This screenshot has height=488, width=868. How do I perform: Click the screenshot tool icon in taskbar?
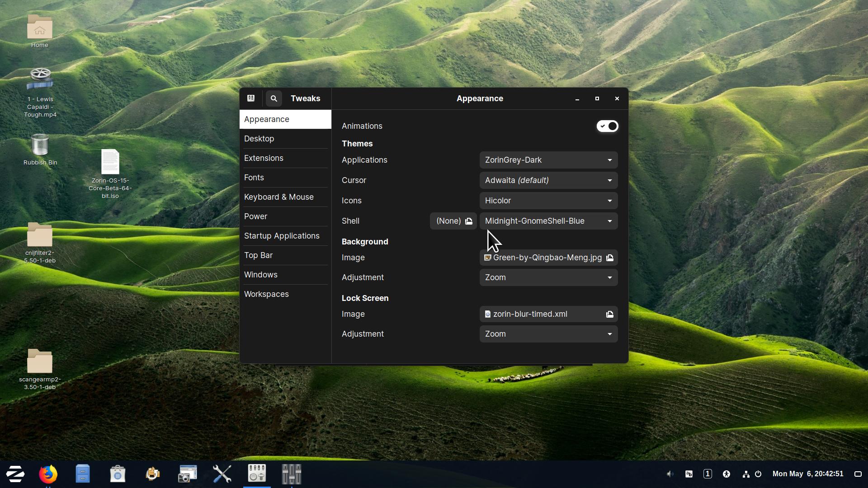(x=187, y=473)
